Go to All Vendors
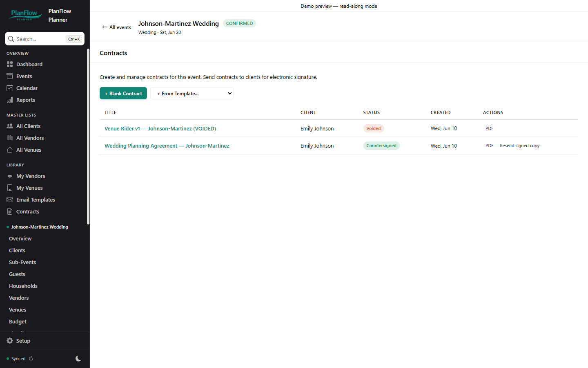The image size is (588, 368). coord(30,138)
